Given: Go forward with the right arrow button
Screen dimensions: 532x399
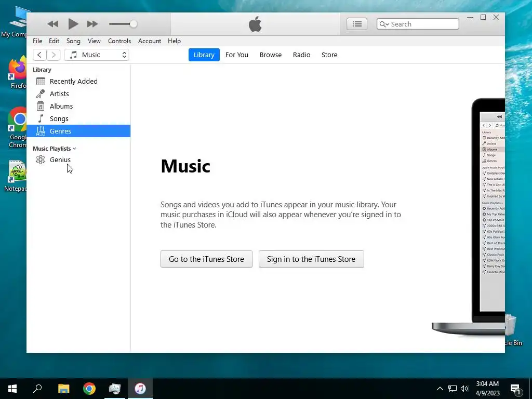Looking at the screenshot, I should [x=54, y=55].
